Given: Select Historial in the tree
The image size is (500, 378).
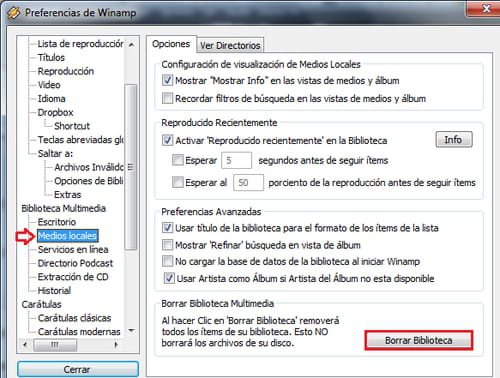Looking at the screenshot, I should [54, 291].
